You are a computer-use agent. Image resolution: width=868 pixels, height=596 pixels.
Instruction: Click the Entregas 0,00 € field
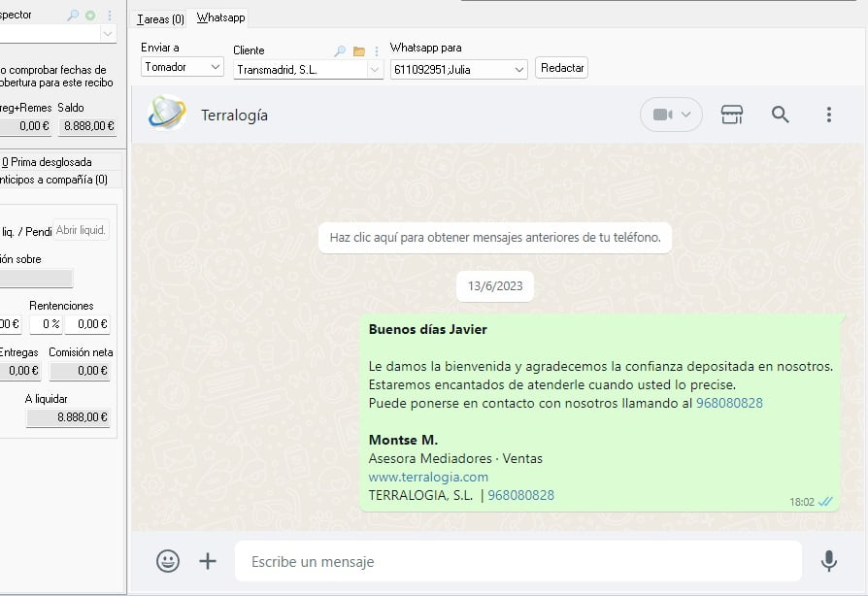pos(20,371)
